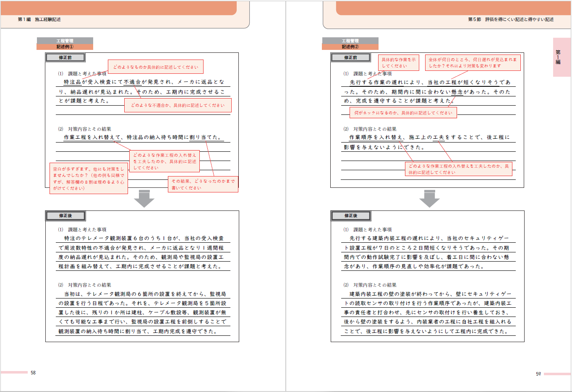Select the "記述例①" label on the left page

click(65, 47)
